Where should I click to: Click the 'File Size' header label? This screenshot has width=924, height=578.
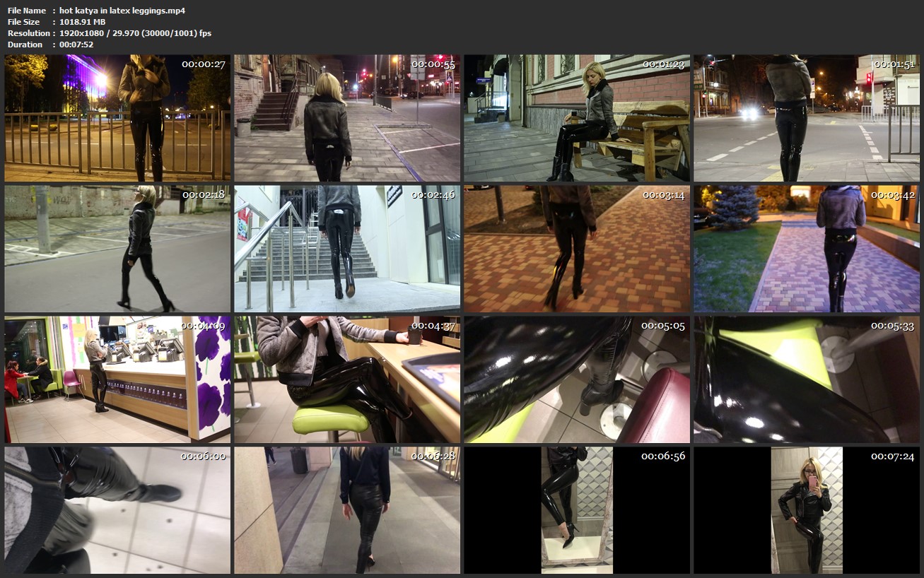tap(25, 22)
